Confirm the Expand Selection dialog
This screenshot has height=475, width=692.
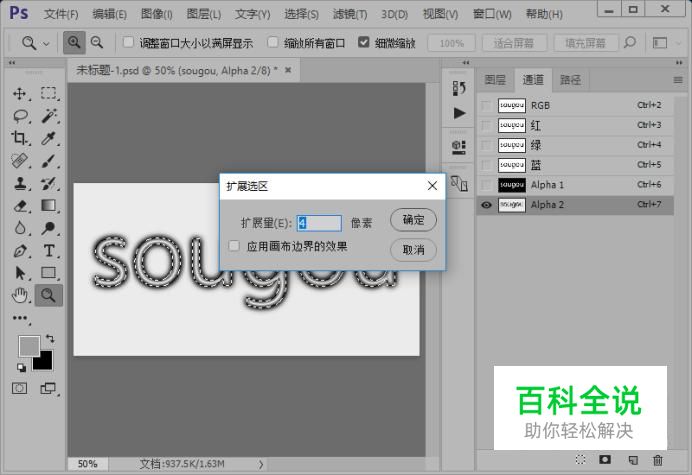coord(414,220)
